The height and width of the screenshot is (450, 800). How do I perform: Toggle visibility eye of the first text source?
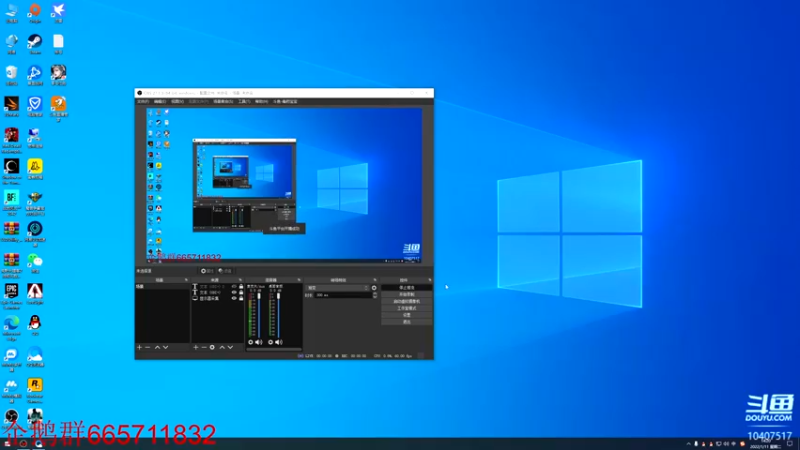(234, 287)
